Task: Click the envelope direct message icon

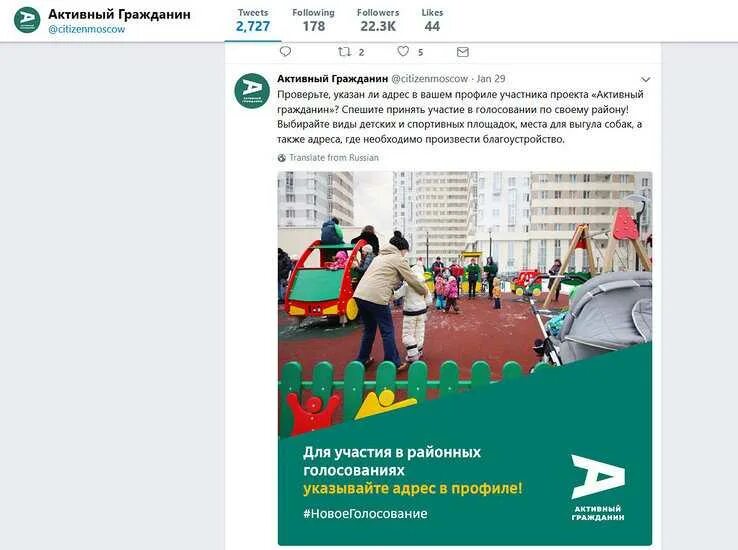Action: 463,52
